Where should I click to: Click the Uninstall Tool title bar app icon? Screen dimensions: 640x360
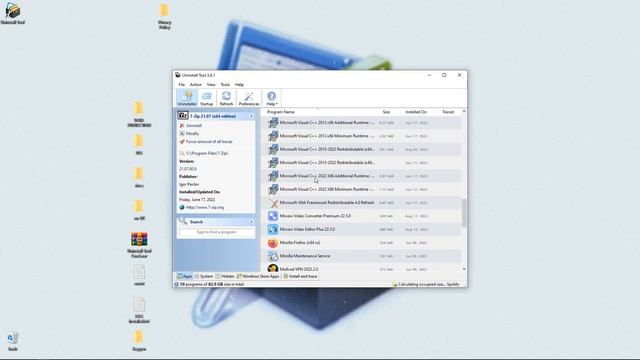coord(178,75)
